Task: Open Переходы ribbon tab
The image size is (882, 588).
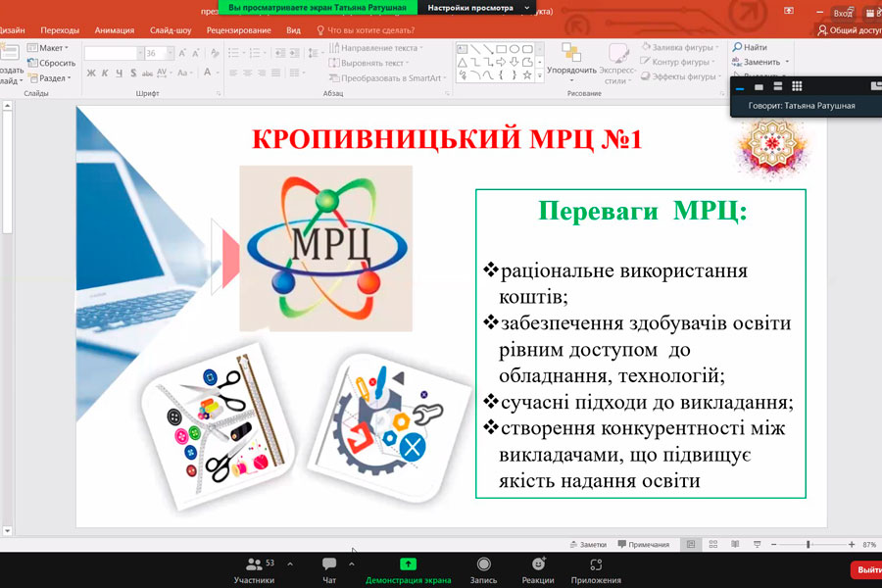Action: [x=60, y=30]
